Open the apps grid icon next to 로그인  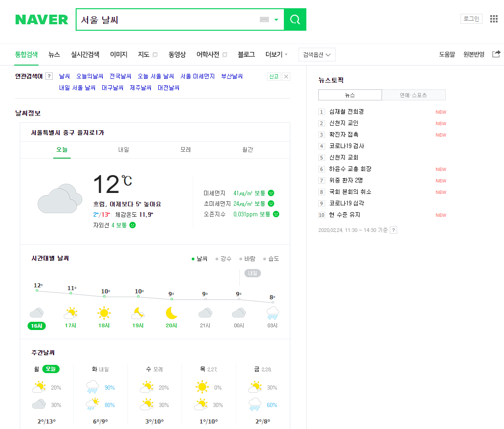pyautogui.click(x=494, y=19)
